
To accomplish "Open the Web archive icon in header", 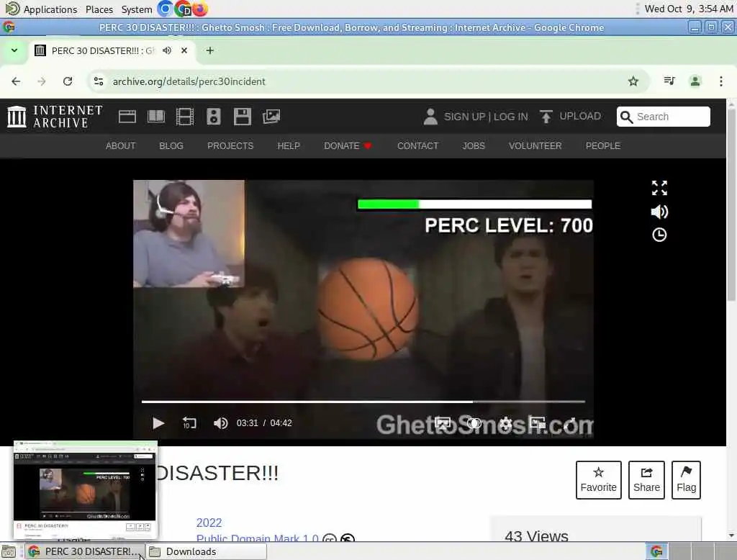I will pos(127,116).
